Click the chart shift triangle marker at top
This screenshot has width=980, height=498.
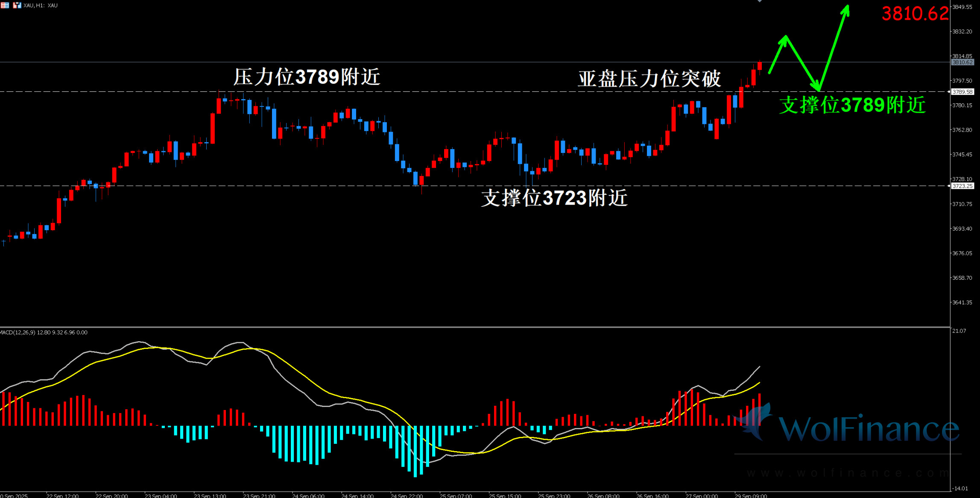point(760,1)
